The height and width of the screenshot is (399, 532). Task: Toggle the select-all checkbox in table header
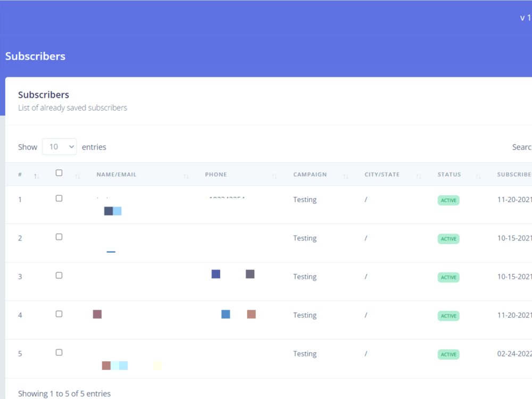click(59, 173)
